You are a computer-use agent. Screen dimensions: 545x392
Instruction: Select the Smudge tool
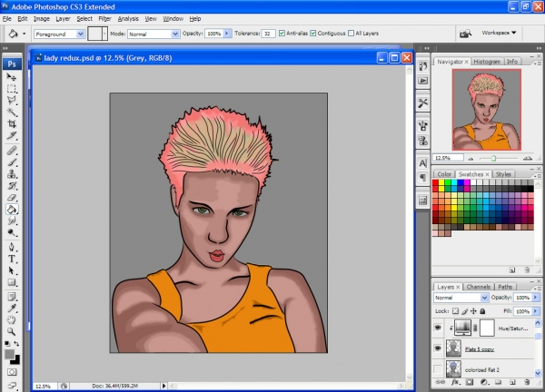coord(12,220)
